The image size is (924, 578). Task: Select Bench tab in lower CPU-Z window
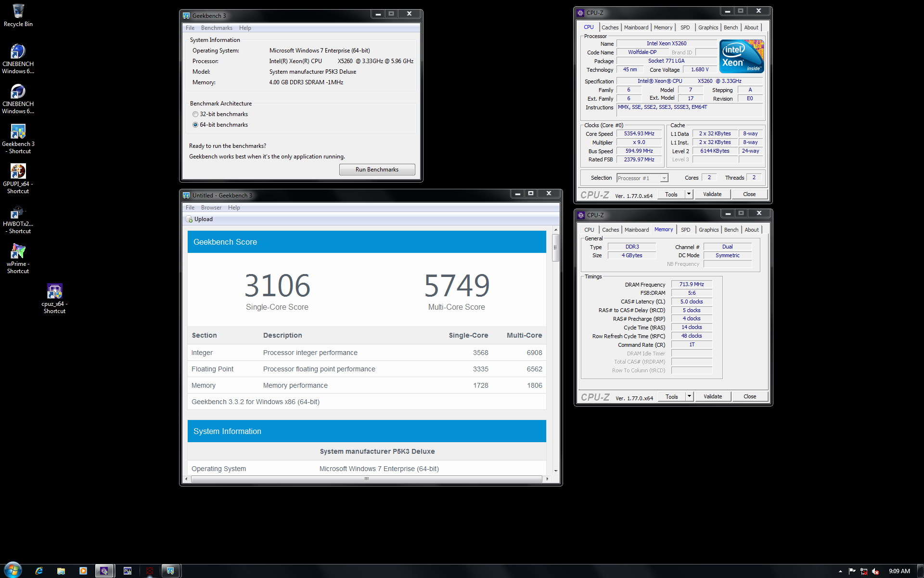(x=731, y=230)
